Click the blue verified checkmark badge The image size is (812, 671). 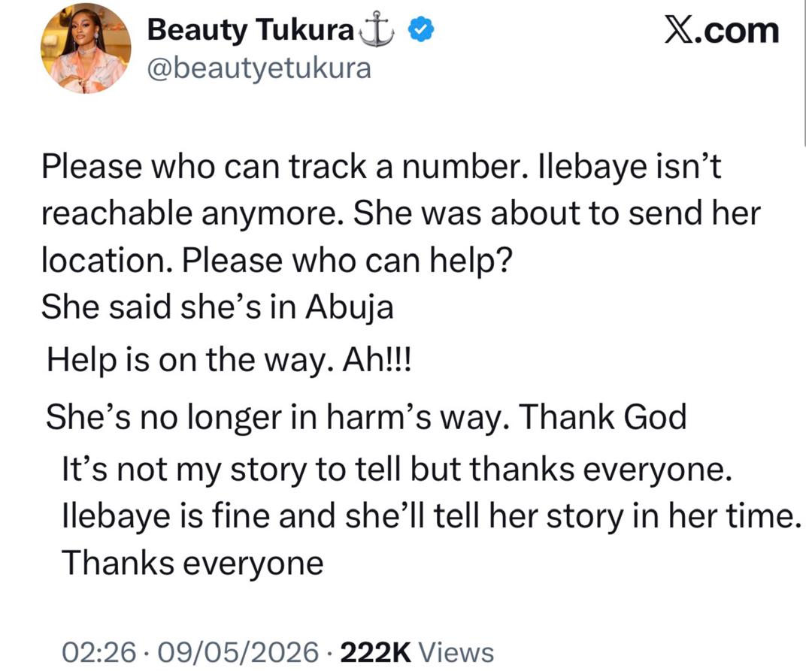(x=422, y=29)
